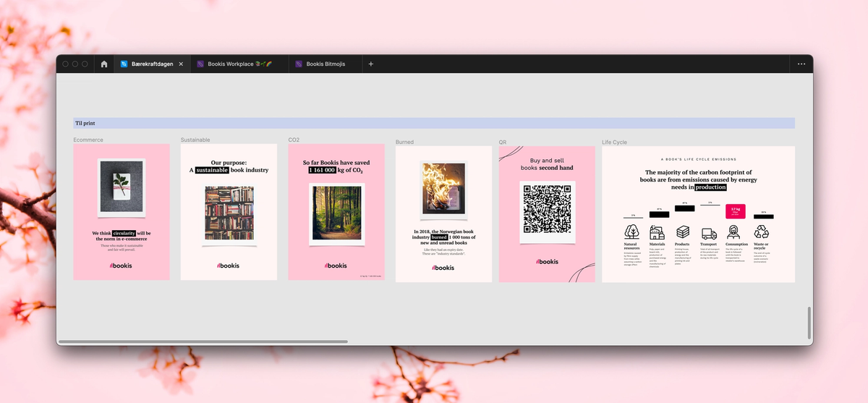This screenshot has height=403, width=868.
Task: Click the book with leaf photo
Action: tap(122, 187)
